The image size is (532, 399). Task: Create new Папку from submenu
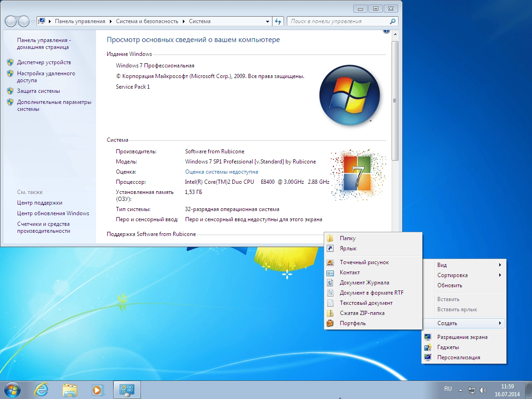pyautogui.click(x=373, y=238)
